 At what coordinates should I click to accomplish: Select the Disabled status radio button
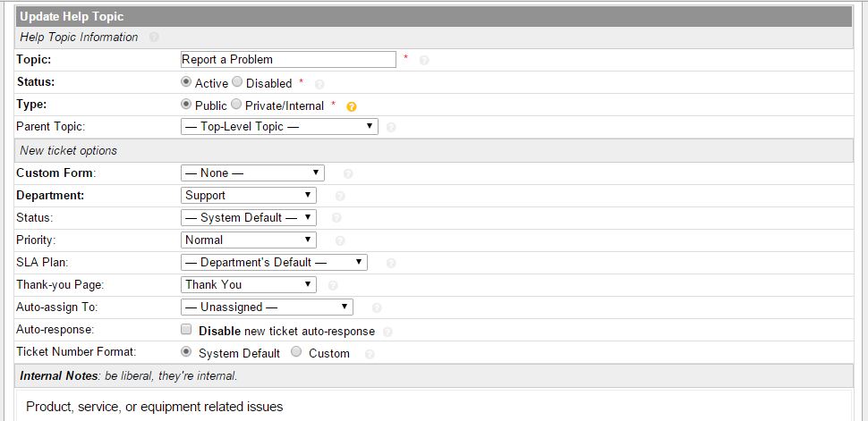click(x=237, y=82)
